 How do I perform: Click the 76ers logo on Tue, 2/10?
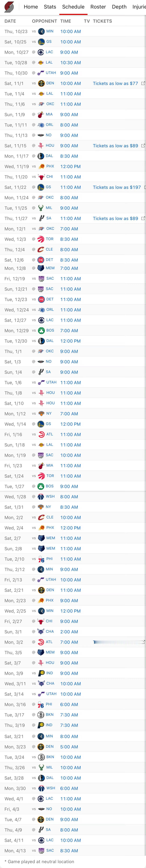coord(41,559)
